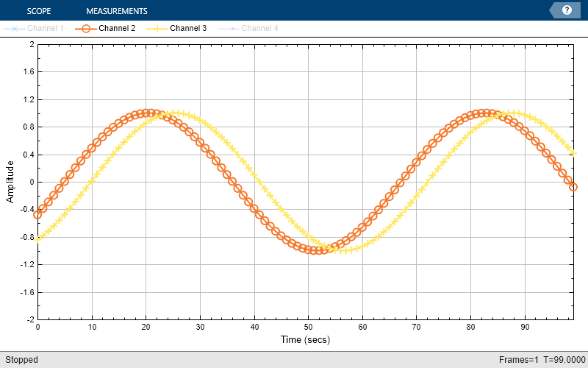Click the Frames=1 status indicator
The image size is (588, 368).
pos(519,360)
